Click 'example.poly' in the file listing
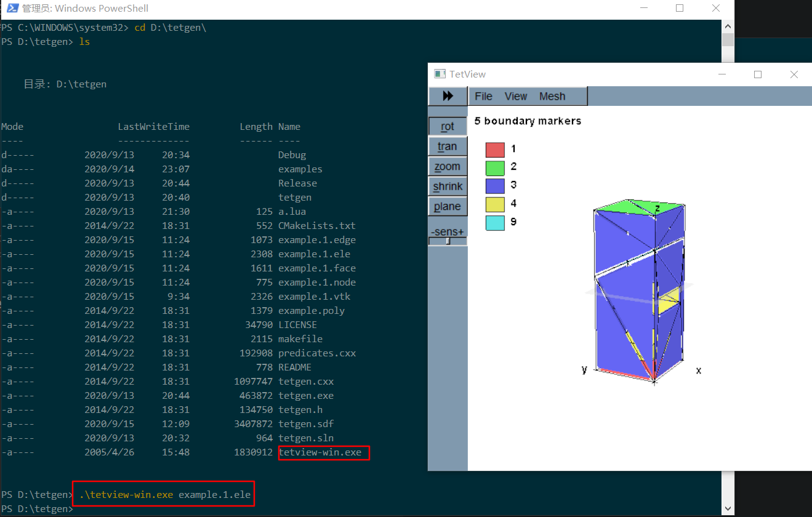 point(312,310)
